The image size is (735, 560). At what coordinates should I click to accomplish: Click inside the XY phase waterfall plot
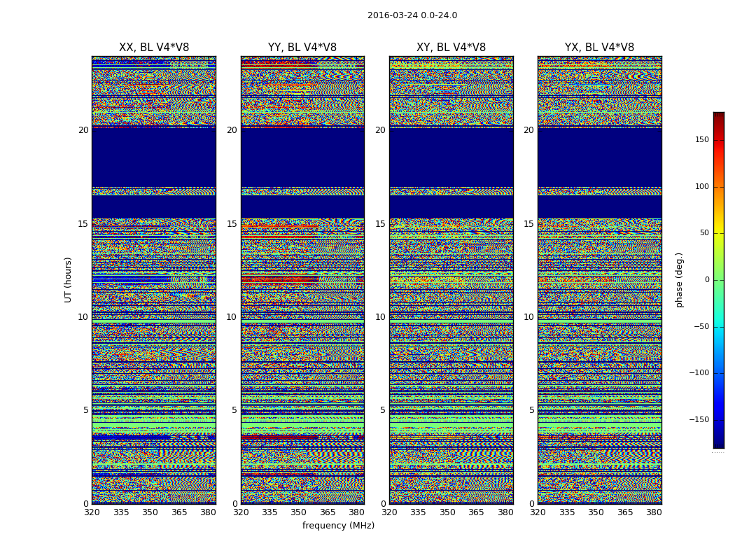451,280
